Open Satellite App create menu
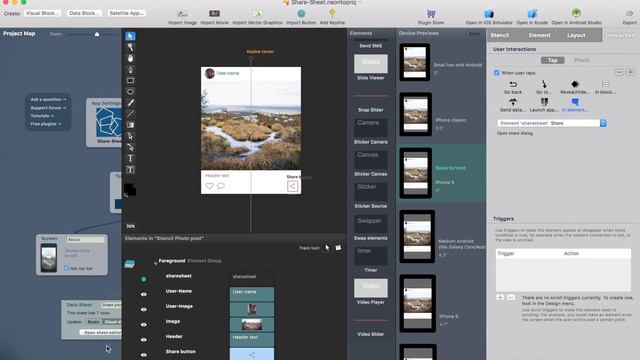Viewport: 640px width, 360px height. point(126,13)
